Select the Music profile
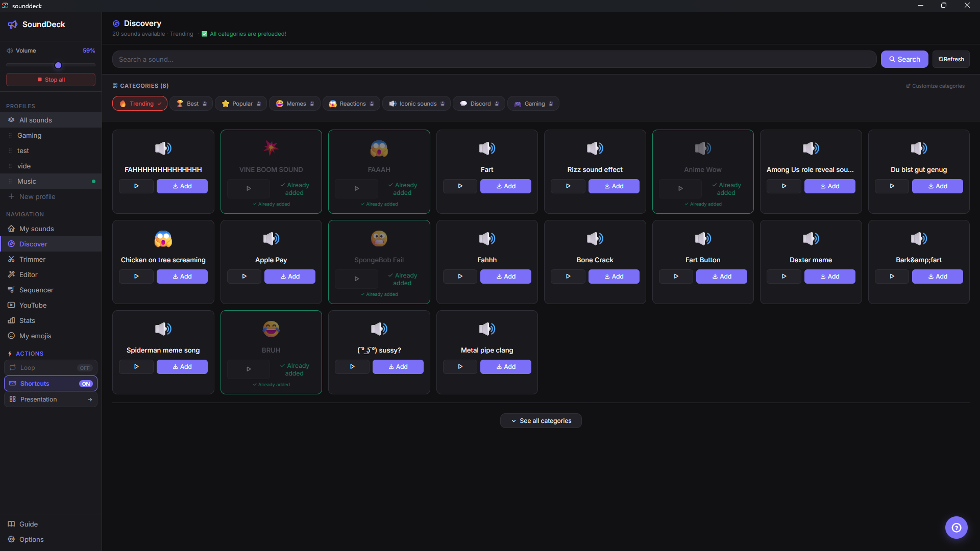 [x=51, y=181]
